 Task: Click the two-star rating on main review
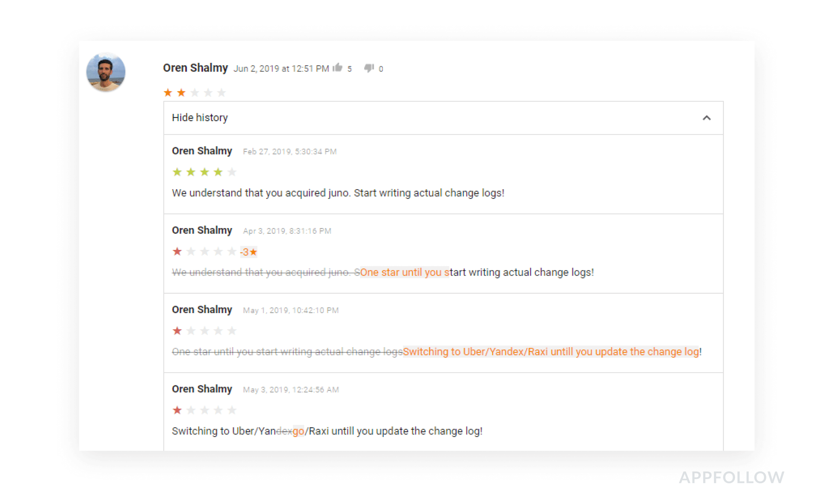coord(194,93)
